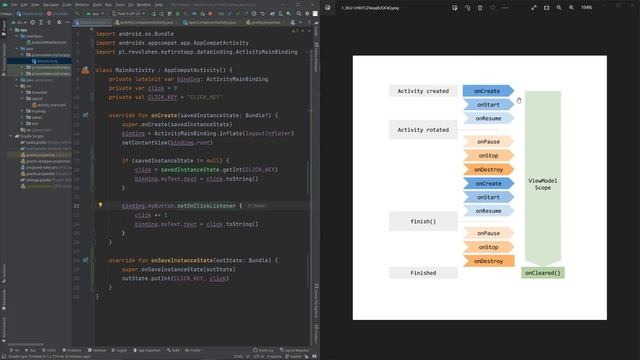Click Edit image icon in photo viewer
This screenshot has width=640, height=360.
[x=455, y=8]
